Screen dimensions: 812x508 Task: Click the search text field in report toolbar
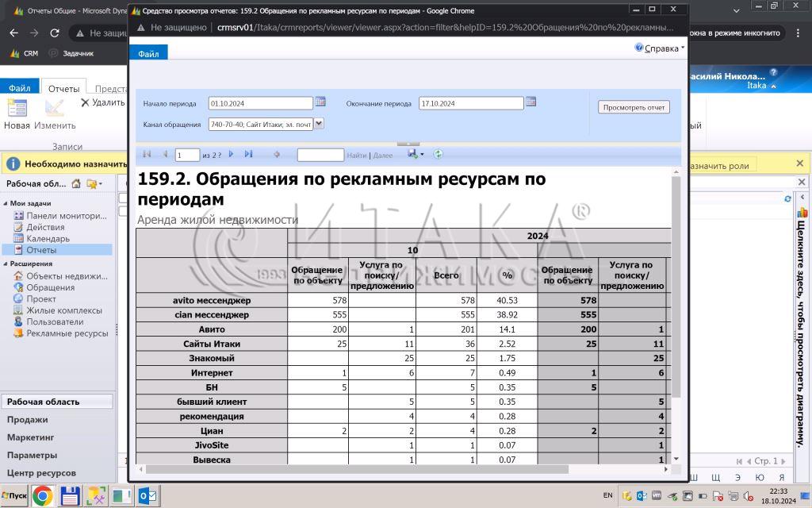[320, 155]
